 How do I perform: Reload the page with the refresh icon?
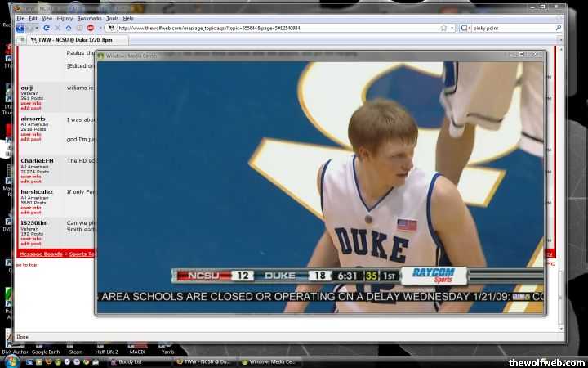point(47,28)
